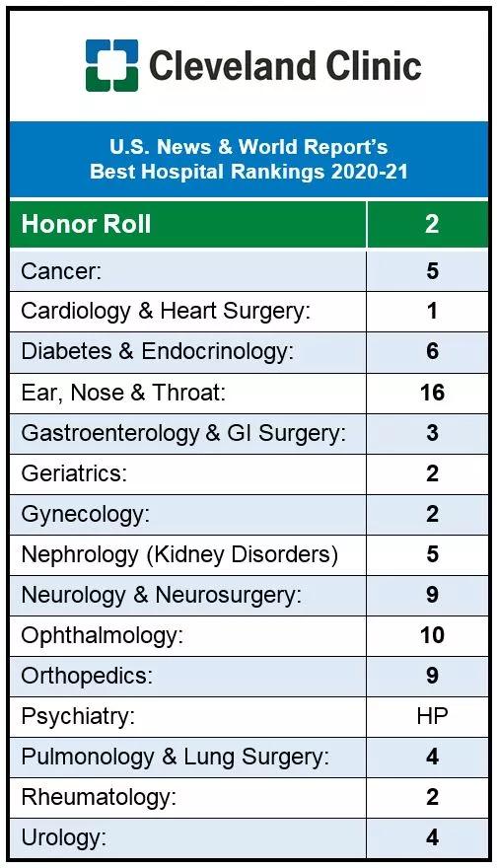Select Gastroenterology & GI Surgery row
This screenshot has width=497, height=868.
pos(248,433)
